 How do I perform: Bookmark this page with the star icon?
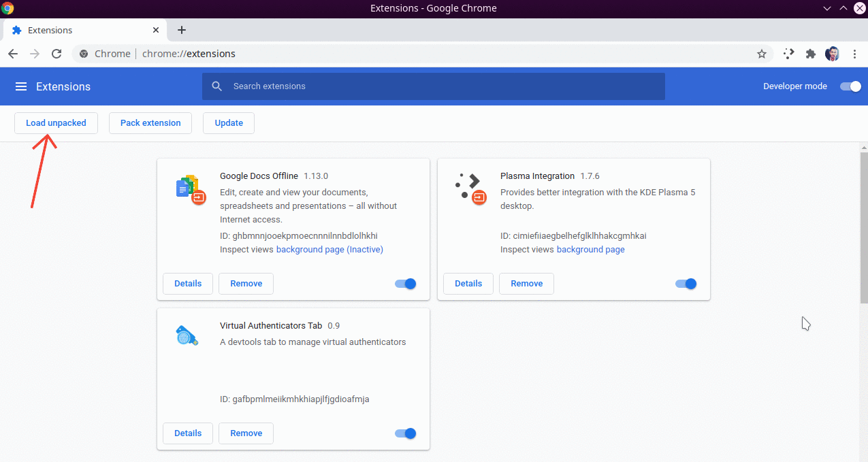tap(762, 54)
